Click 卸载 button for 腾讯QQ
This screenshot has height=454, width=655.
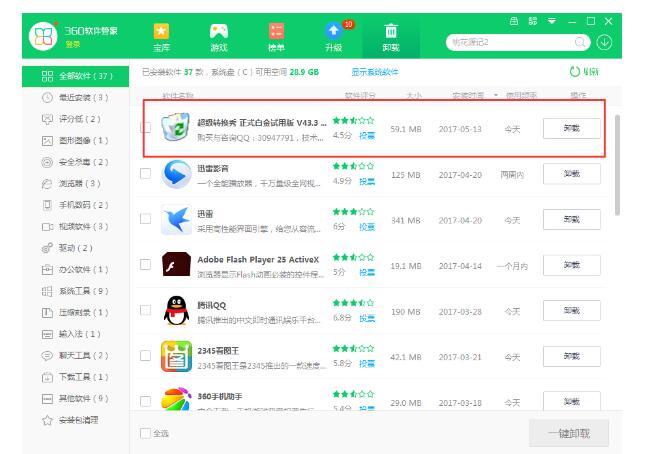coord(572,311)
